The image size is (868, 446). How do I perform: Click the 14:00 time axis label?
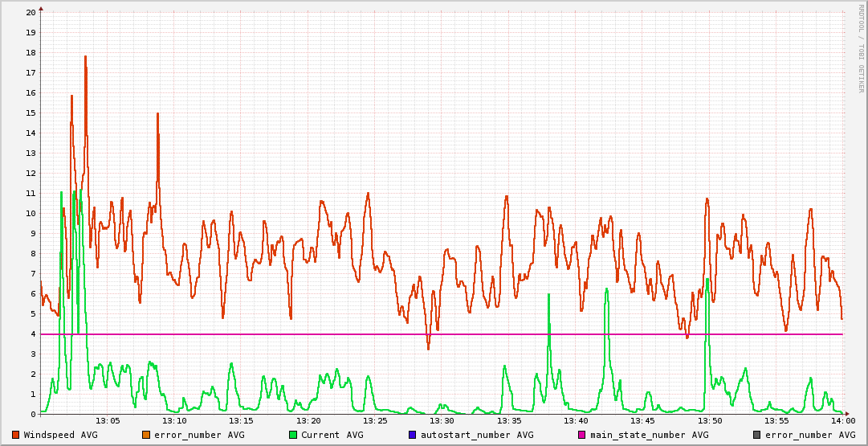[x=842, y=421]
